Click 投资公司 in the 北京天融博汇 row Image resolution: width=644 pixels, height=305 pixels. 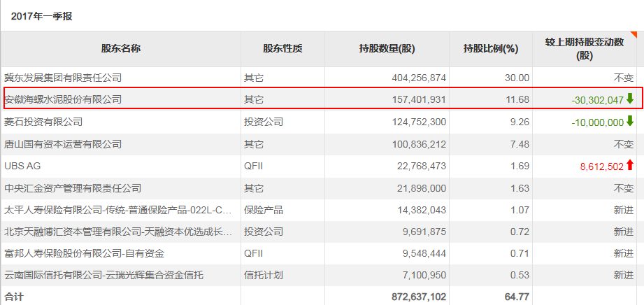[x=264, y=232]
